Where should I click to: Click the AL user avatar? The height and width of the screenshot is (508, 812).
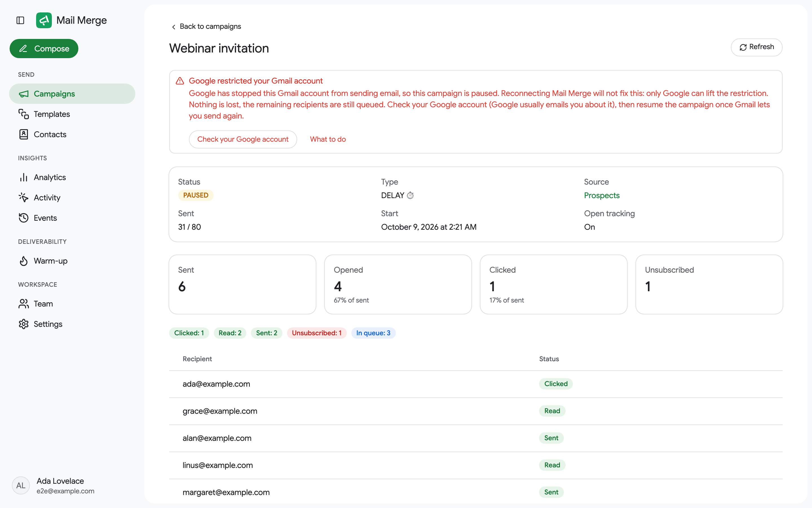coord(21,485)
